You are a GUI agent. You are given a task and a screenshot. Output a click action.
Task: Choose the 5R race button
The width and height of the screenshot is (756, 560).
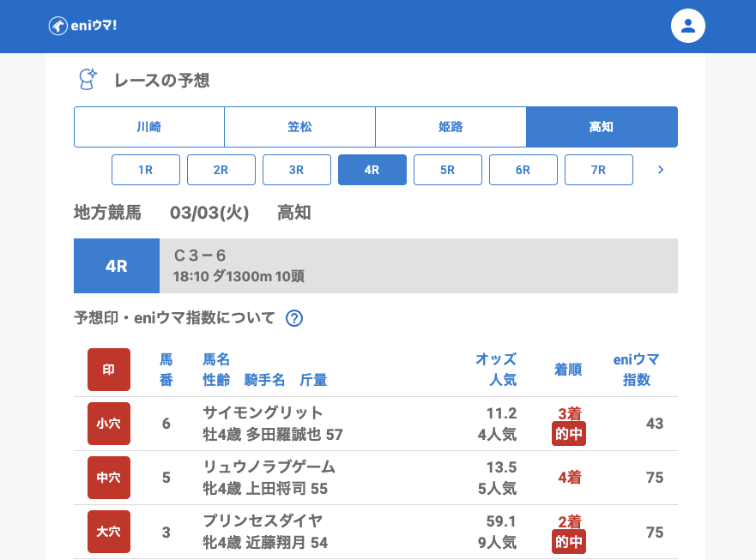tap(448, 170)
